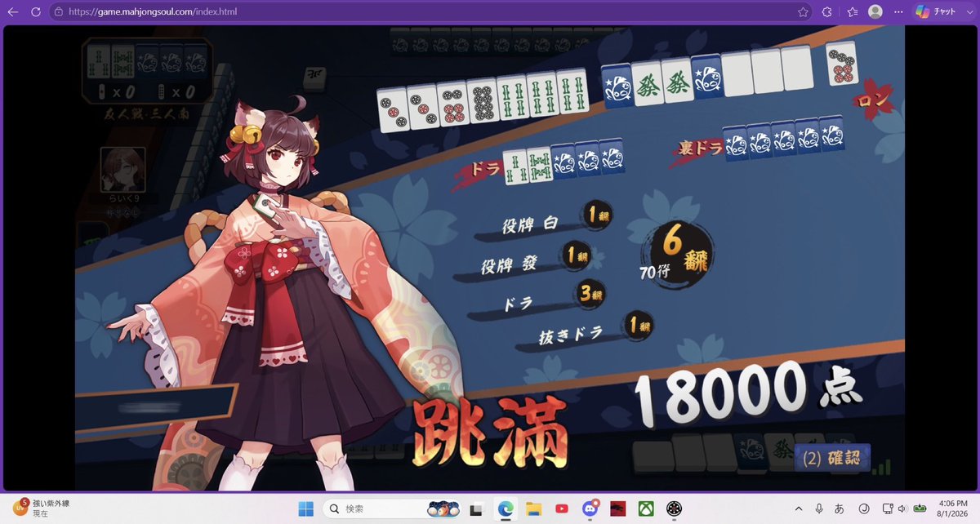Image resolution: width=980 pixels, height=524 pixels.
Task: Select the 役牌 白 yaku row
Action: coord(543,221)
